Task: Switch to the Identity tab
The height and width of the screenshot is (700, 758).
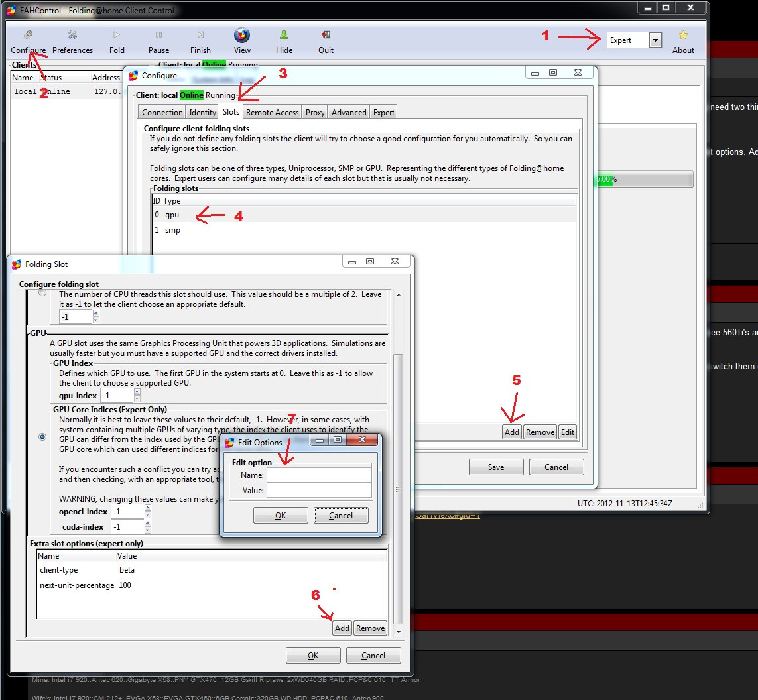Action: coord(202,112)
